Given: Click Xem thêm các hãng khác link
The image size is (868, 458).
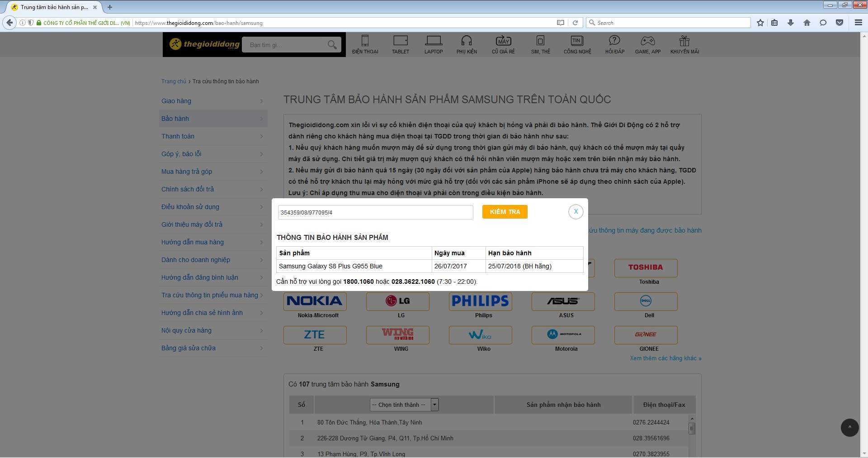Looking at the screenshot, I should [665, 358].
